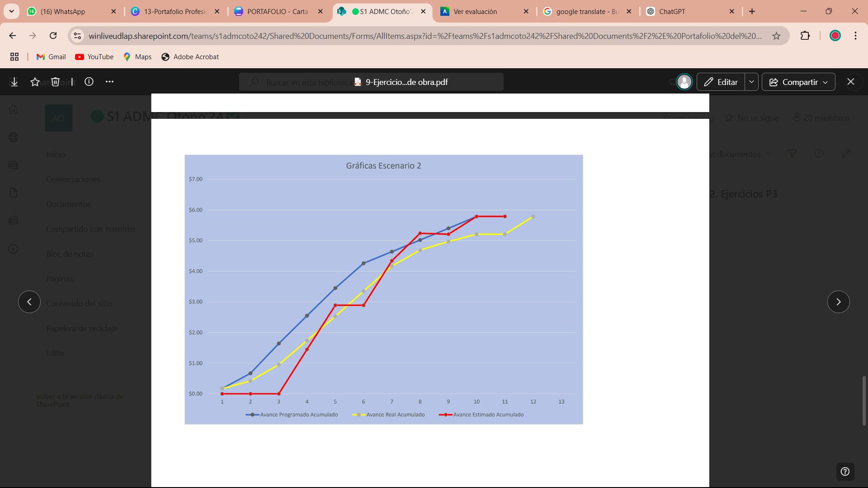
Task: Download the PDF with the download icon
Action: (14, 82)
